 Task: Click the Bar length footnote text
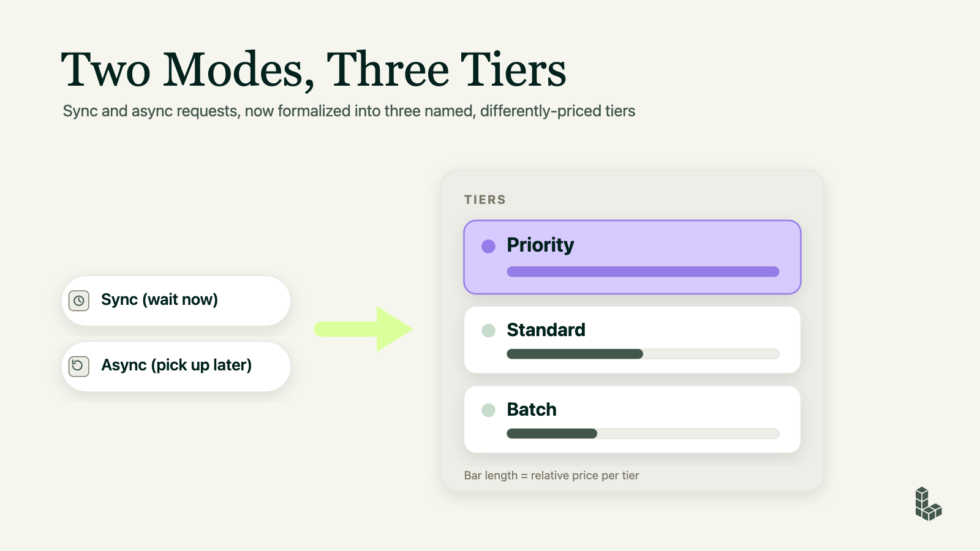(x=551, y=475)
